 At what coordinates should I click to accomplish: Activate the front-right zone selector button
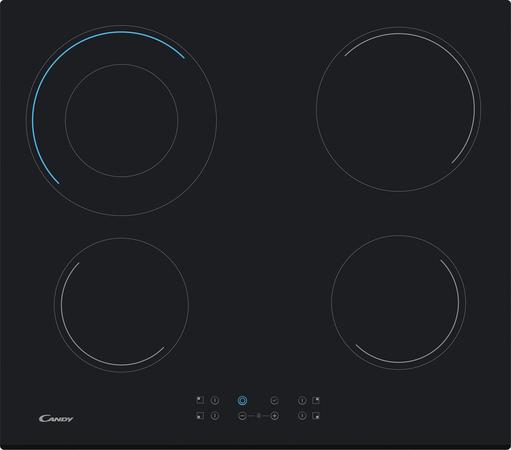[x=302, y=416]
